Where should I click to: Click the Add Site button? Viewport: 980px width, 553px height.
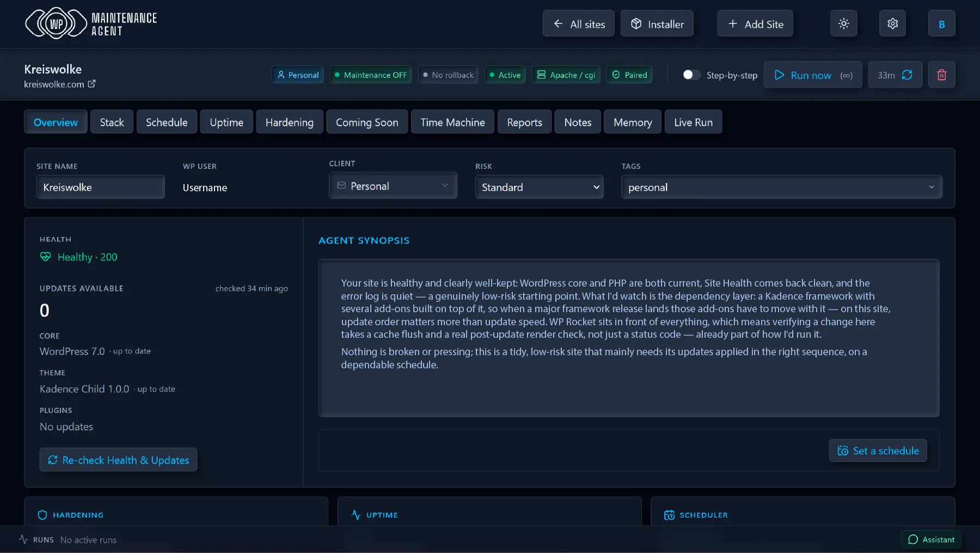pos(755,23)
